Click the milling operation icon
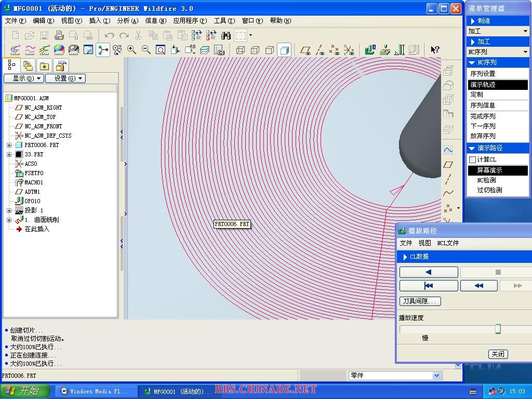The image size is (532, 399). tap(385, 50)
